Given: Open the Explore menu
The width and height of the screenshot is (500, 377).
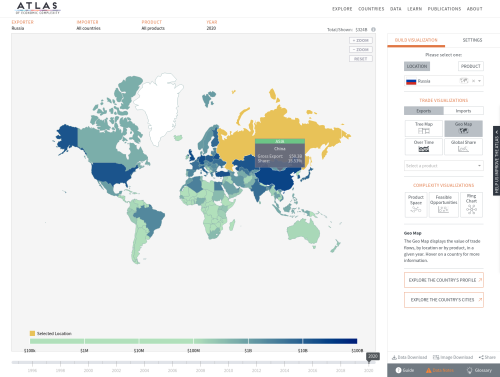Looking at the screenshot, I should pos(342,9).
